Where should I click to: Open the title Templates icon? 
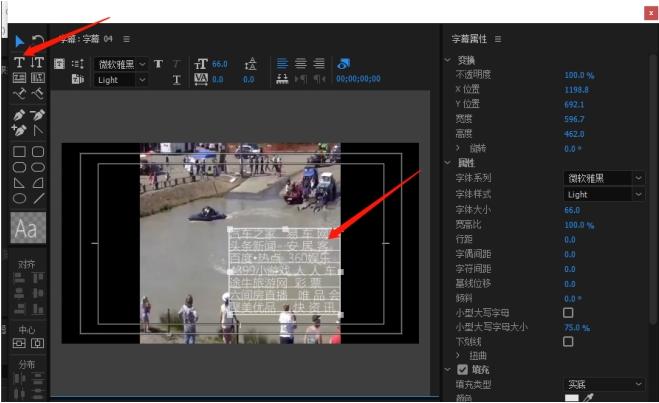[x=78, y=79]
